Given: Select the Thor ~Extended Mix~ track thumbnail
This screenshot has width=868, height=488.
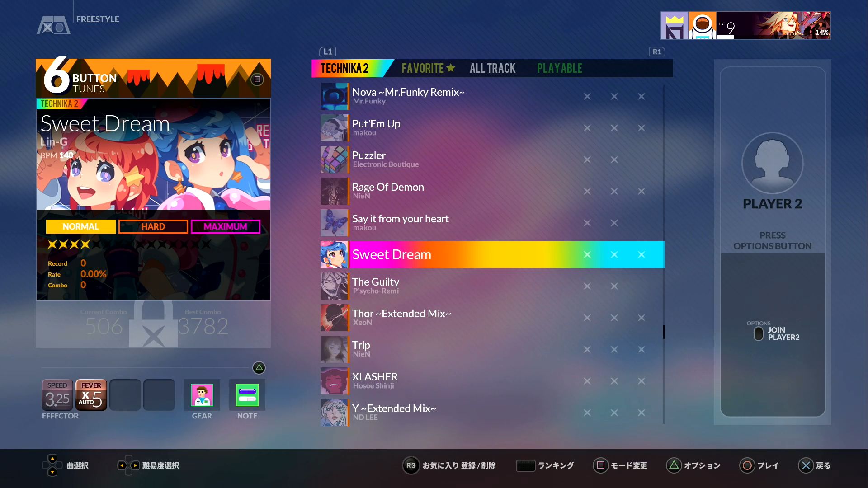Looking at the screenshot, I should pos(334,318).
